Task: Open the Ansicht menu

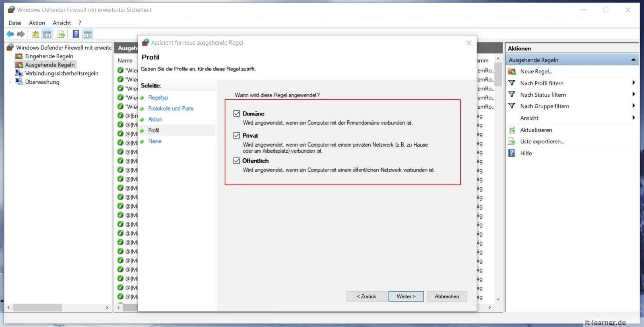Action: [62, 23]
